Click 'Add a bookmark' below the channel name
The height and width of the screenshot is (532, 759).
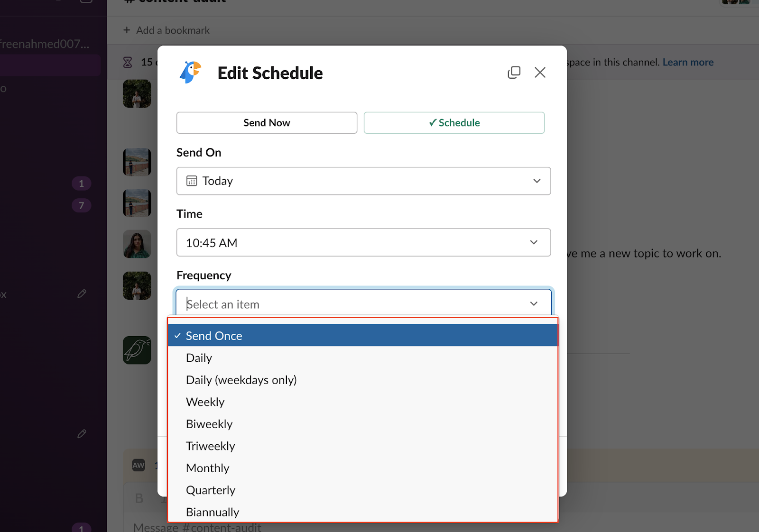166,30
